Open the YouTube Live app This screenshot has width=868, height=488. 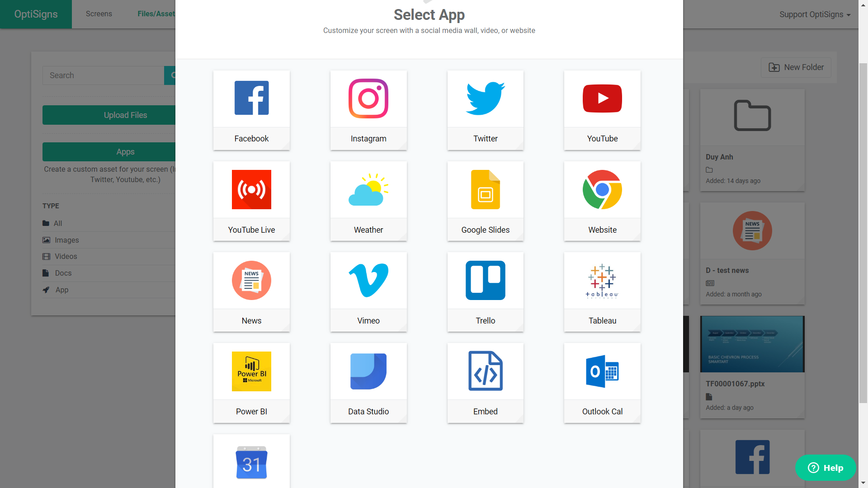coord(251,201)
